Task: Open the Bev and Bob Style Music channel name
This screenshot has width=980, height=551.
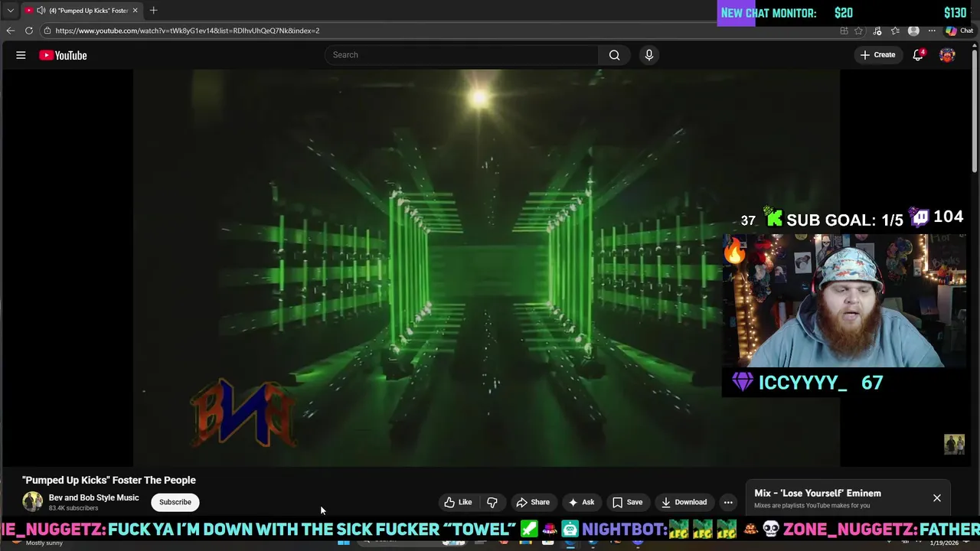Action: click(x=94, y=497)
